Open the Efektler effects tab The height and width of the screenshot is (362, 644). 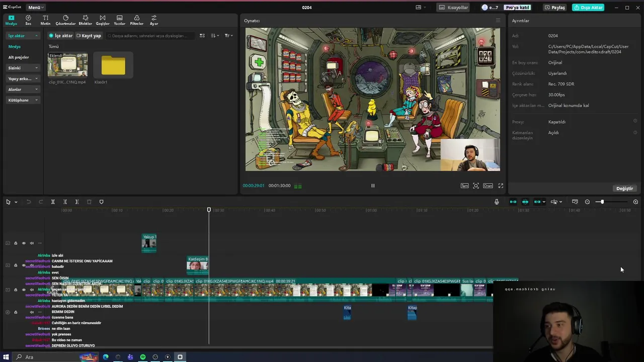point(85,20)
